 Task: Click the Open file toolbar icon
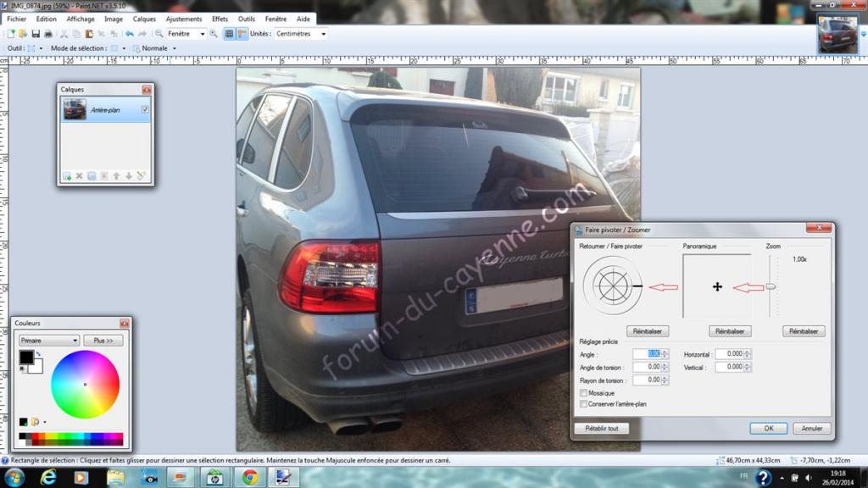(23, 34)
